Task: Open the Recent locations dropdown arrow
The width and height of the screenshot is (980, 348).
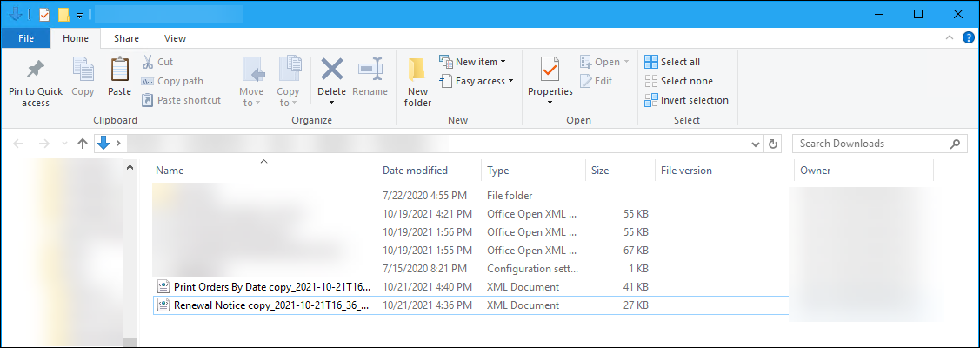Action: [x=65, y=144]
